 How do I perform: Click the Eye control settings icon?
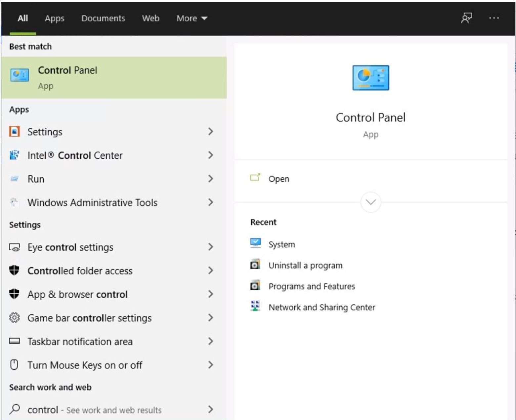pos(14,247)
